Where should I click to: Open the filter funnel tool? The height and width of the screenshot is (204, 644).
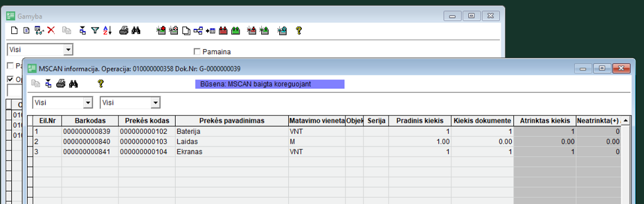pos(95,30)
